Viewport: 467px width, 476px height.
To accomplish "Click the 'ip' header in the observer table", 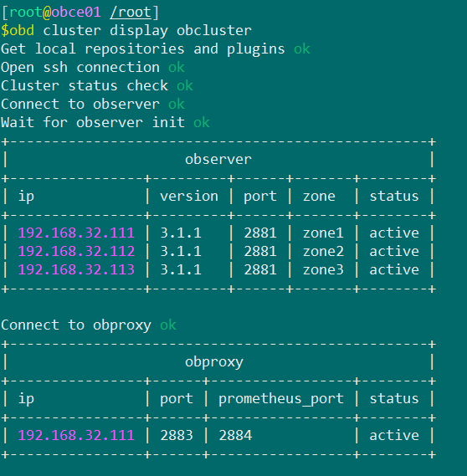I will [26, 197].
